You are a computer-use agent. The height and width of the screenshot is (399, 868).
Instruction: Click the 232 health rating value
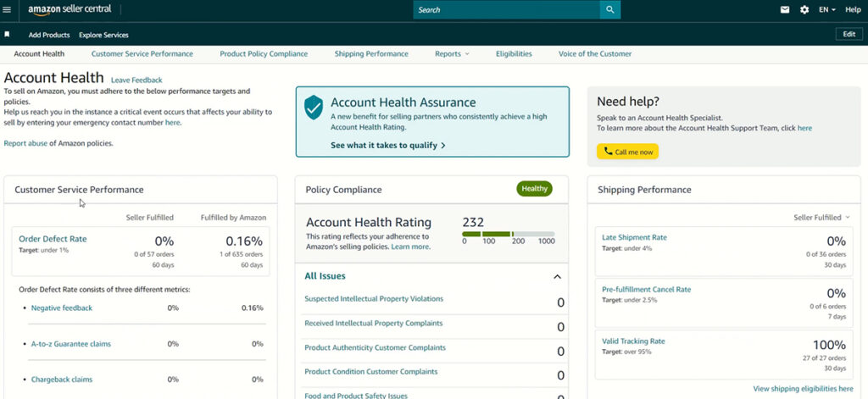pyautogui.click(x=473, y=223)
